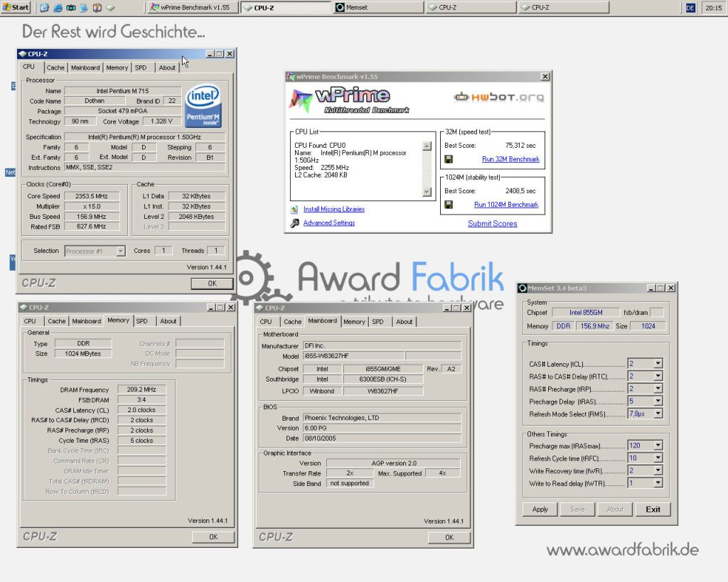Screen dimensions: 728x582
Task: Click wPrime title bar icon
Action: point(291,77)
